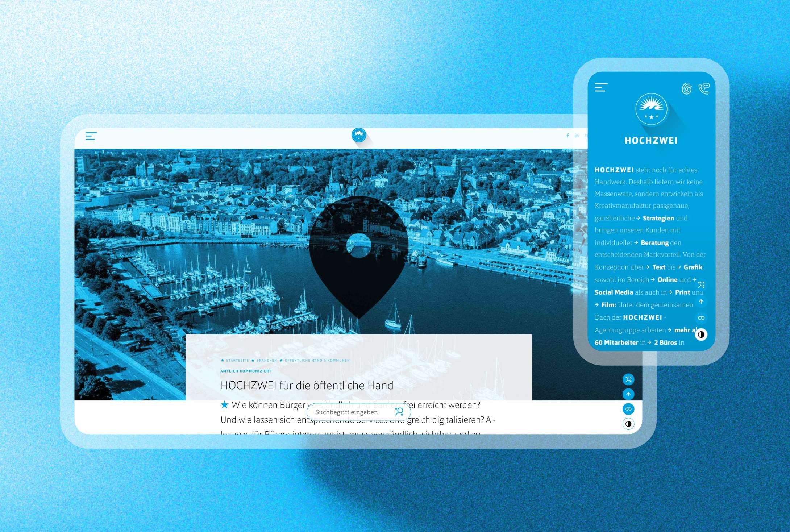Click the "60 Mitarbeiter" link in phone text
Image resolution: width=790 pixels, height=532 pixels.
tap(616, 342)
